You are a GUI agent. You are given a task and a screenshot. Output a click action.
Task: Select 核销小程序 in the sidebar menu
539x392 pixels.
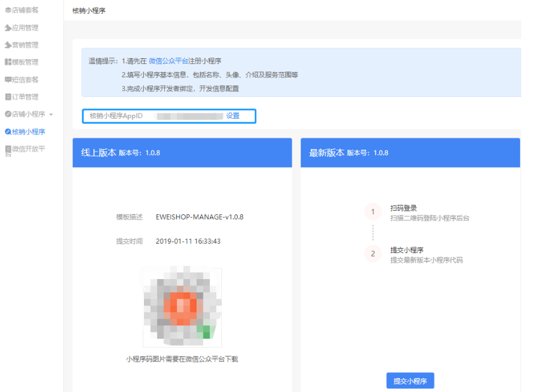pos(29,132)
